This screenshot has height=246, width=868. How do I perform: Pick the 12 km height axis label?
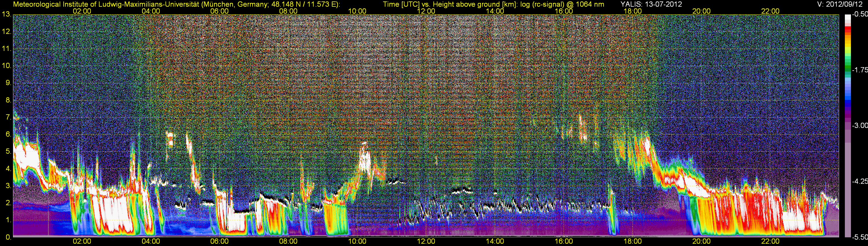(6, 32)
